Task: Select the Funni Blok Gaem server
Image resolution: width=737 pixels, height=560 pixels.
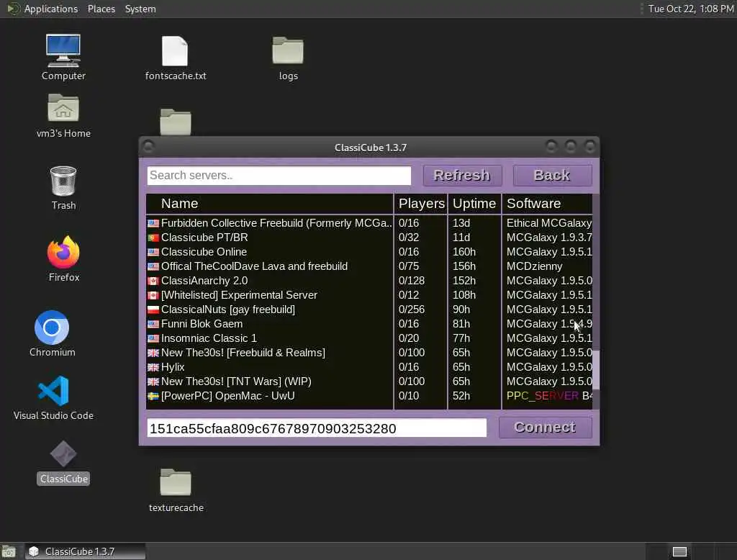Action: point(369,324)
